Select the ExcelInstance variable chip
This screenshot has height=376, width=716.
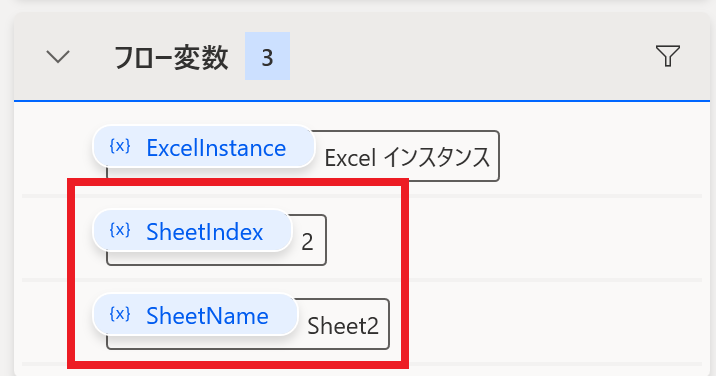204,147
